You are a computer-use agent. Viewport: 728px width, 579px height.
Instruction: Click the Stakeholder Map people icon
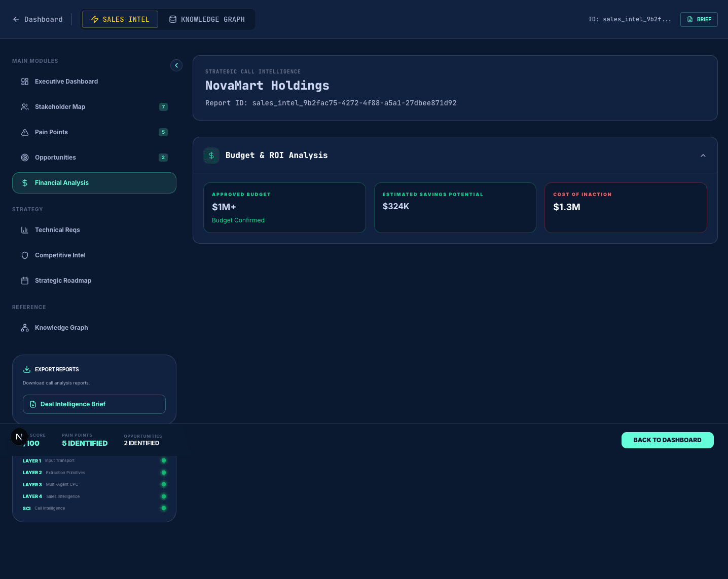click(25, 107)
